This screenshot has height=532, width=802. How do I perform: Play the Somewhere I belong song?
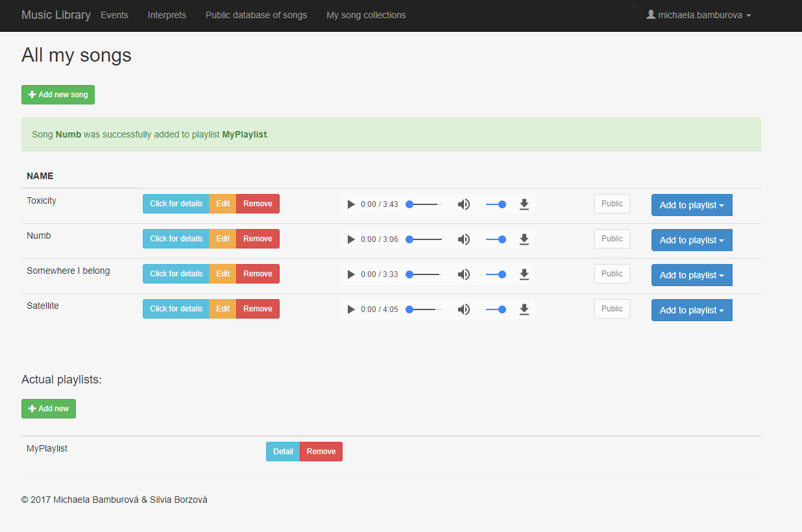(x=351, y=274)
